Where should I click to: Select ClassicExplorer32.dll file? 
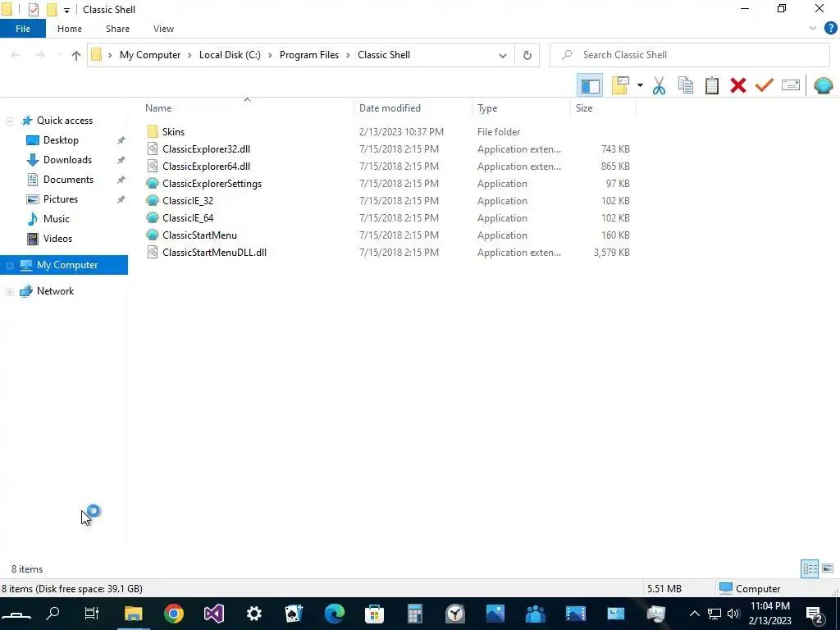[x=206, y=149]
